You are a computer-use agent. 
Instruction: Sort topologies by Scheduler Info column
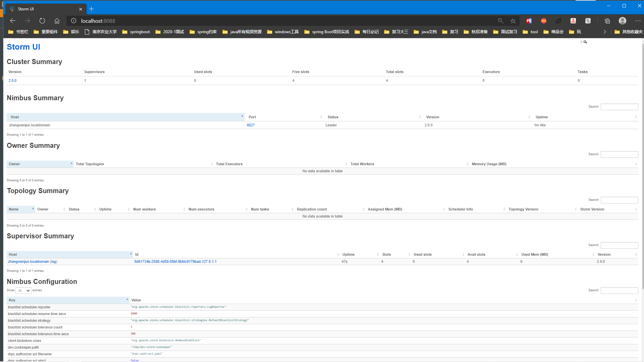(476, 209)
